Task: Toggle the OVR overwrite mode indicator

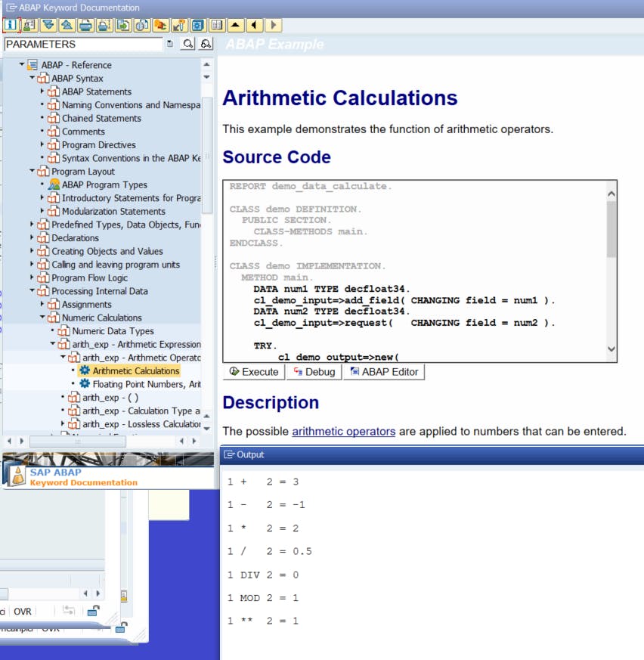Action: [23, 612]
